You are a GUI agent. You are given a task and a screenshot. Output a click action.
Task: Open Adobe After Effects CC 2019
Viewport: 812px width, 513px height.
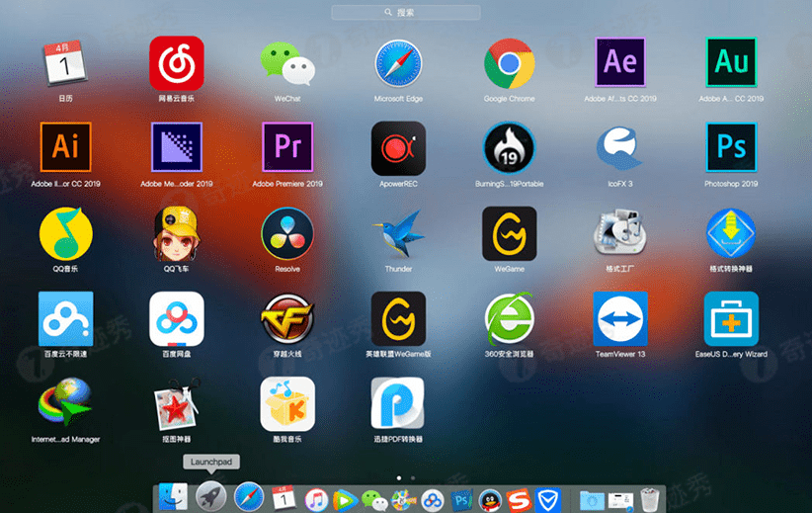[620, 62]
